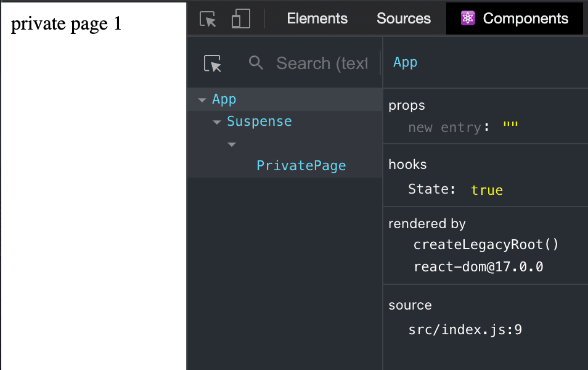Image resolution: width=588 pixels, height=370 pixels.
Task: Select the App component row
Action: coord(285,99)
